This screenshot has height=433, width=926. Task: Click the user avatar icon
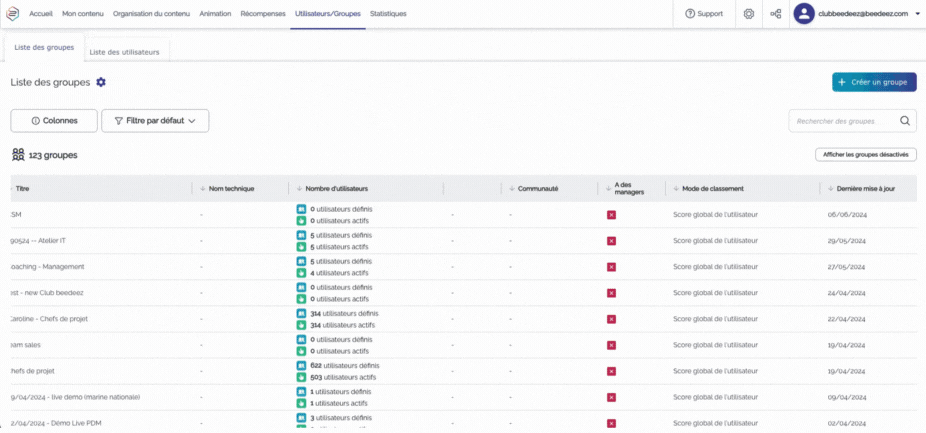(x=804, y=14)
